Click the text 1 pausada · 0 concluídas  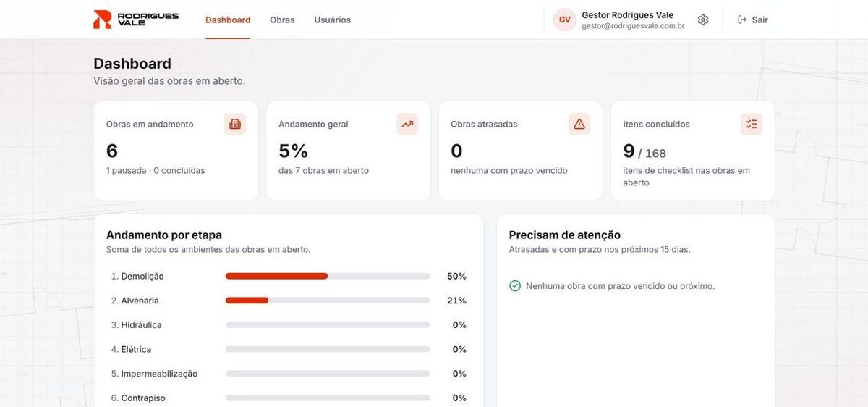(x=156, y=171)
